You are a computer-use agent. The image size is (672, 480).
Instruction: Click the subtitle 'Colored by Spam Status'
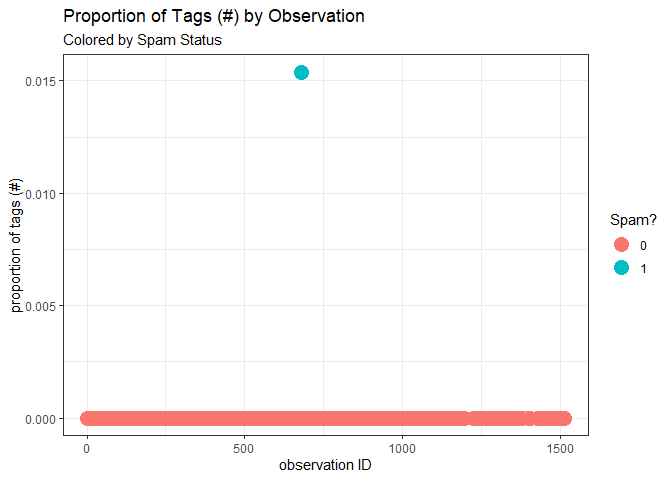point(142,40)
